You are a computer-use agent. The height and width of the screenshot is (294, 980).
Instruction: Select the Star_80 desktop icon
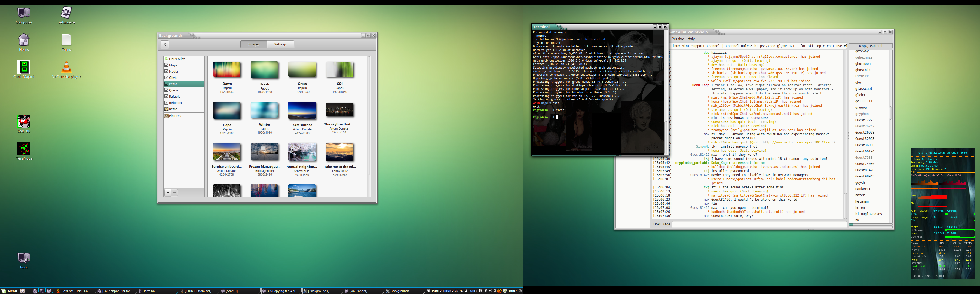pyautogui.click(x=24, y=124)
